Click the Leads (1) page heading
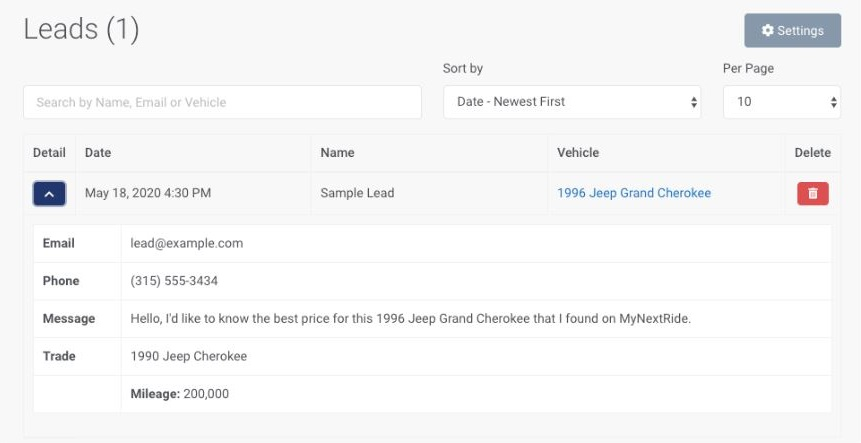This screenshot has height=443, width=861. pyautogui.click(x=81, y=30)
